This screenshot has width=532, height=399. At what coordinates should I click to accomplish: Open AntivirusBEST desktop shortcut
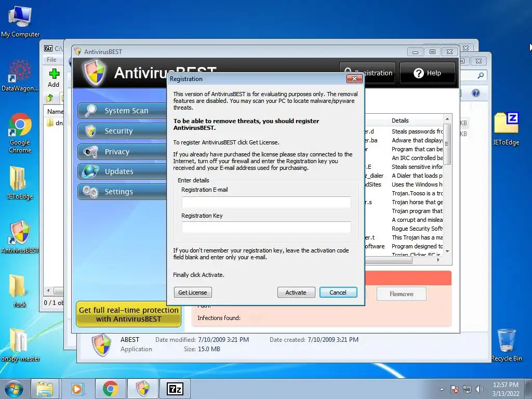click(x=20, y=236)
